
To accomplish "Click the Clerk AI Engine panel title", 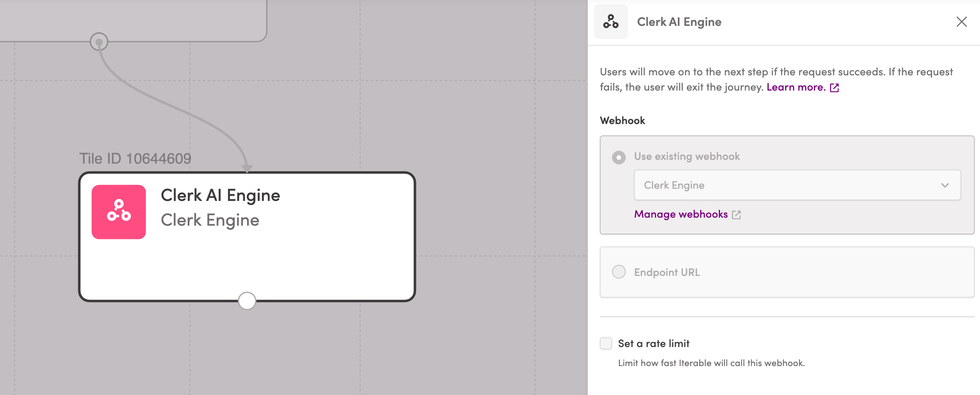I will coord(679,22).
